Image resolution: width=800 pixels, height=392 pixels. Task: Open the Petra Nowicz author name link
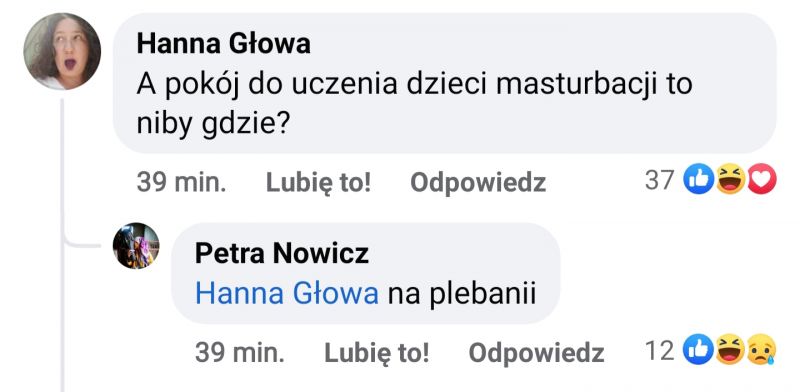[282, 253]
